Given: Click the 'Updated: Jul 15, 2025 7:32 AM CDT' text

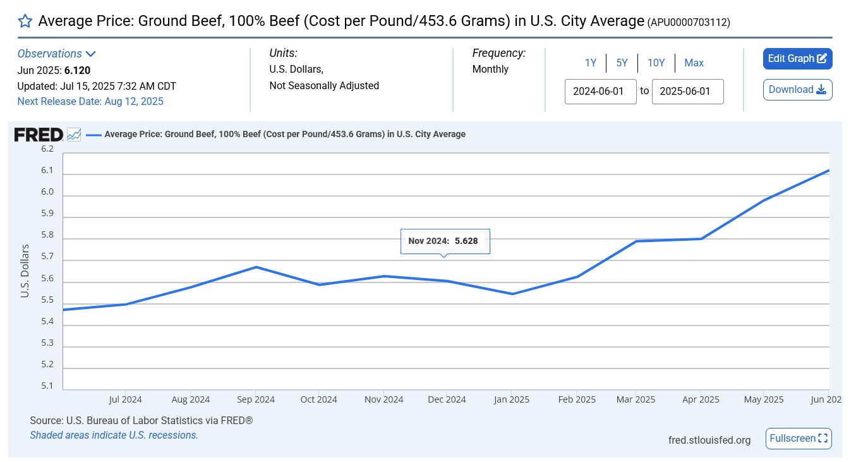Looking at the screenshot, I should point(97,86).
